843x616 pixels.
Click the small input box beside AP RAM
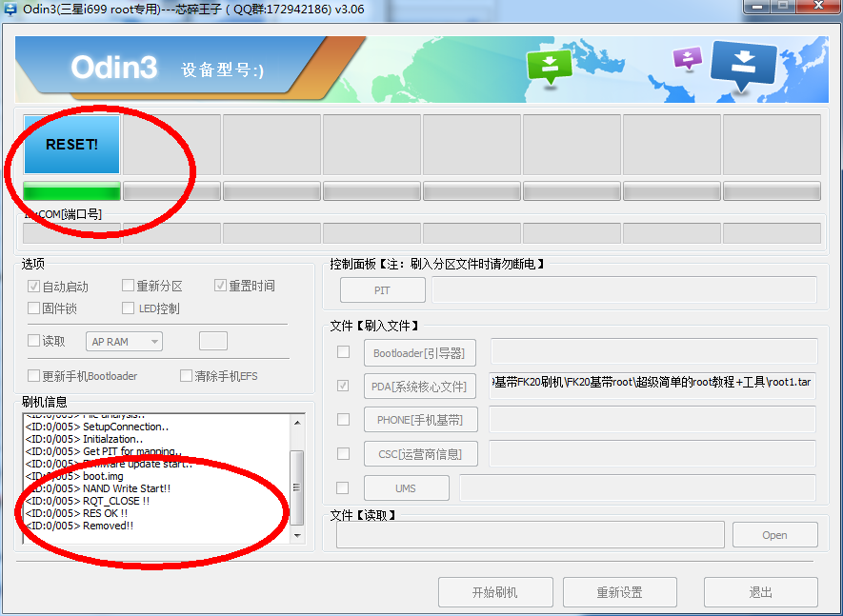tap(213, 341)
